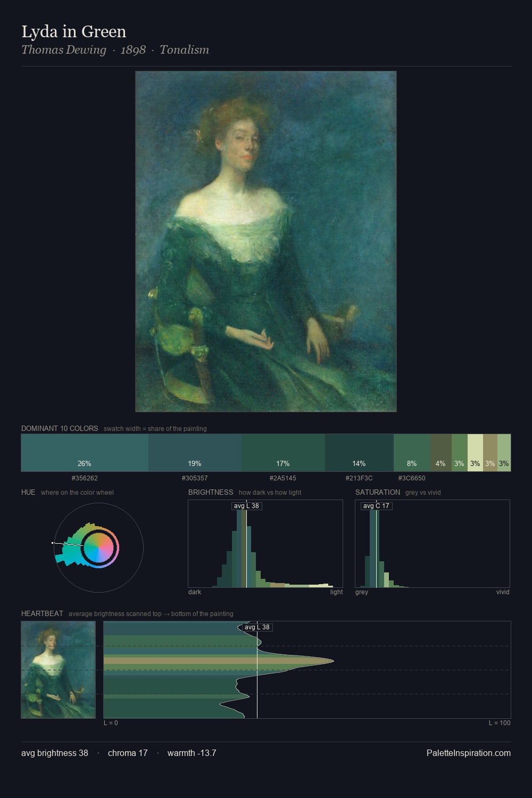Select the 19% dark slate swatch
The width and height of the screenshot is (532, 798).
(195, 453)
